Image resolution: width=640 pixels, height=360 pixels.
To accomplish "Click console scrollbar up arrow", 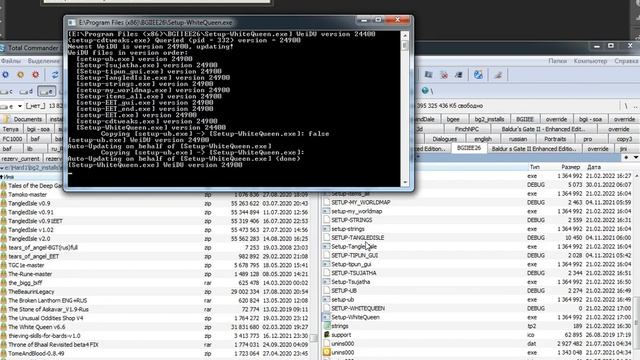I will coord(405,36).
